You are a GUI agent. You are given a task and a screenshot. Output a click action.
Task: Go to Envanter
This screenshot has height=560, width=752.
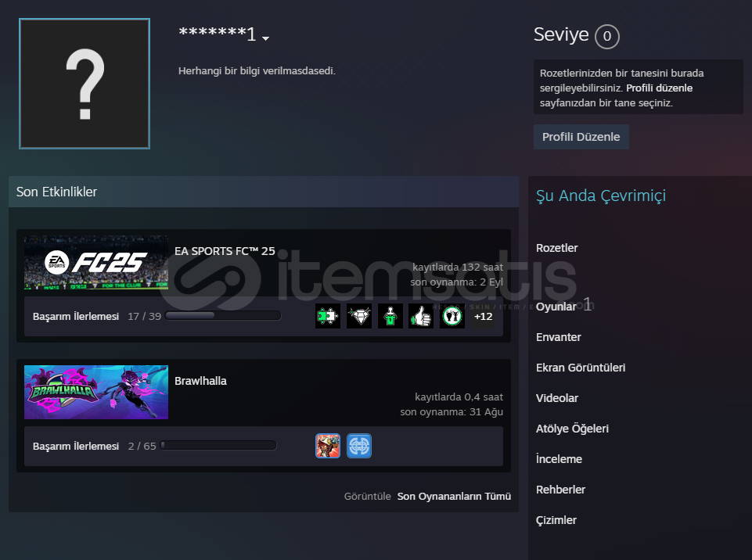(x=558, y=337)
